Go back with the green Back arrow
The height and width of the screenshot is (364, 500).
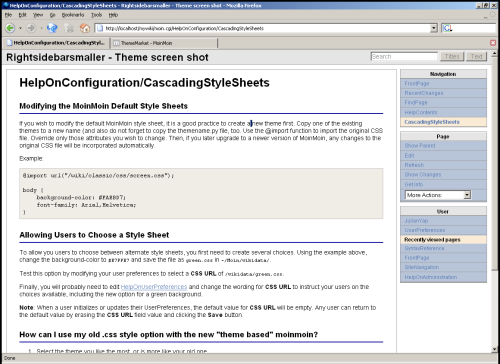coord(10,28)
